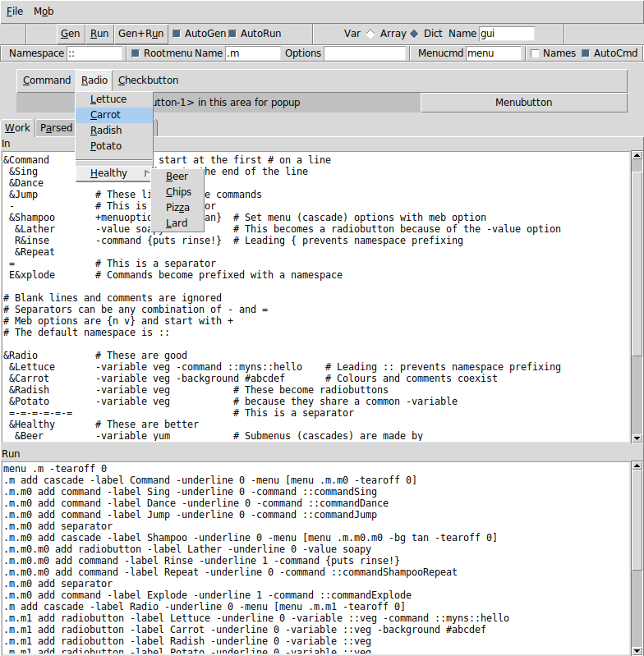Open the Mob menu

[x=44, y=11]
